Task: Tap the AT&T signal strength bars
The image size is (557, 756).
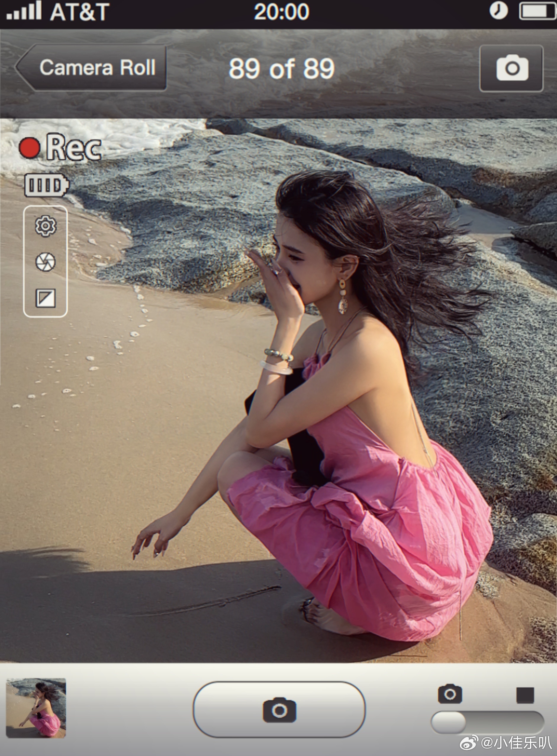Action: pyautogui.click(x=24, y=10)
